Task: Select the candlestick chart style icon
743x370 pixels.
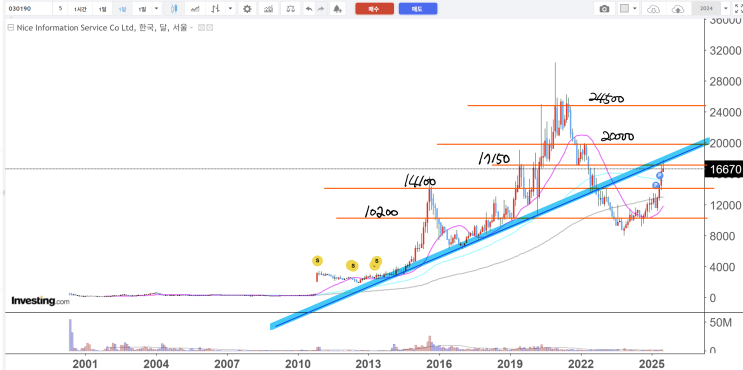Action: [x=174, y=9]
